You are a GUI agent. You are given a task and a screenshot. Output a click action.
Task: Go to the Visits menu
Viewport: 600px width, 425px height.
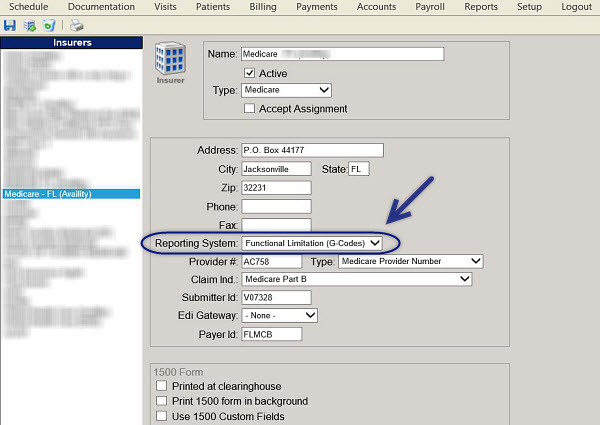[165, 7]
